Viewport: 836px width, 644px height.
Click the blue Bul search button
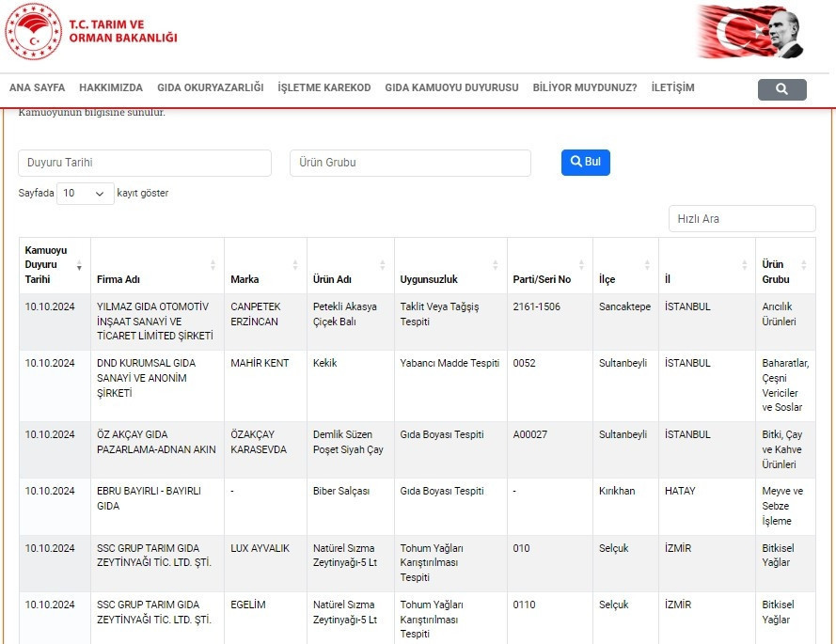[x=586, y=162]
